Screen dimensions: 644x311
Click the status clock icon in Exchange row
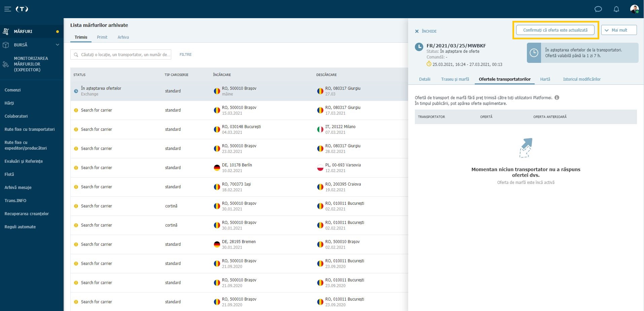tap(76, 91)
